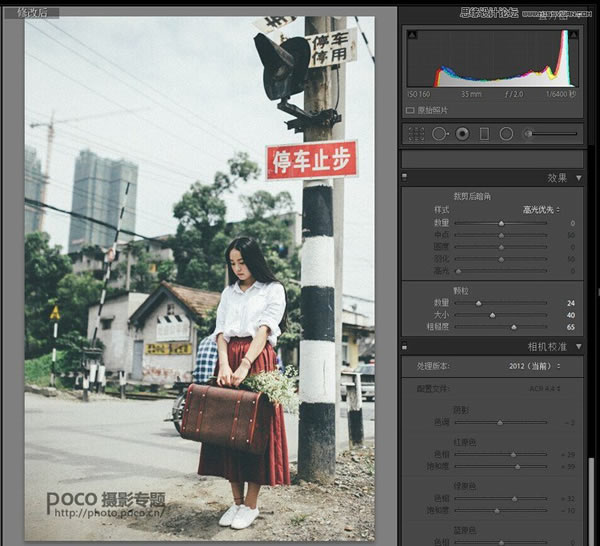Click the 绿原色 色相 slider handle
The image size is (600, 546).
[514, 499]
